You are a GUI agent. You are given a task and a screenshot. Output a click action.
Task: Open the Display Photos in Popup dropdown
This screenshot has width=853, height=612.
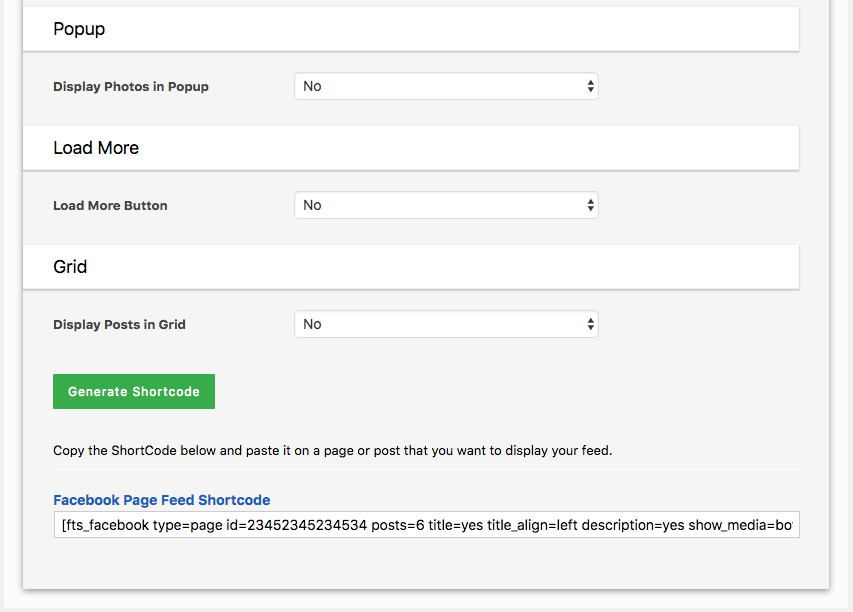[x=446, y=86]
